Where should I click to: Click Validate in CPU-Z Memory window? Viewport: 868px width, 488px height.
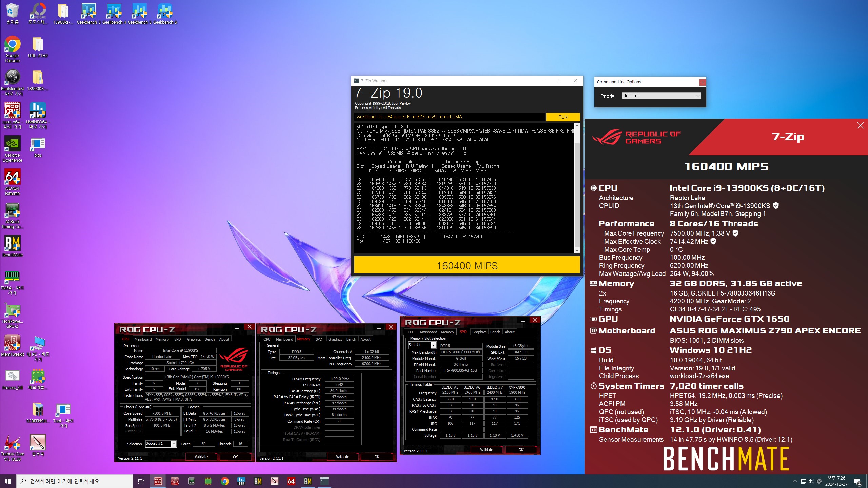coord(342,457)
